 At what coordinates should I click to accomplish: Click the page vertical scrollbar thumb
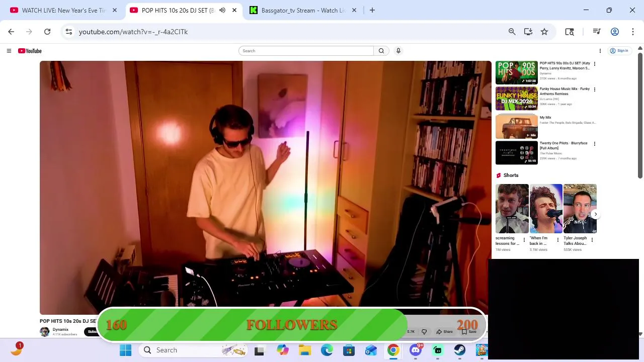coord(640,116)
